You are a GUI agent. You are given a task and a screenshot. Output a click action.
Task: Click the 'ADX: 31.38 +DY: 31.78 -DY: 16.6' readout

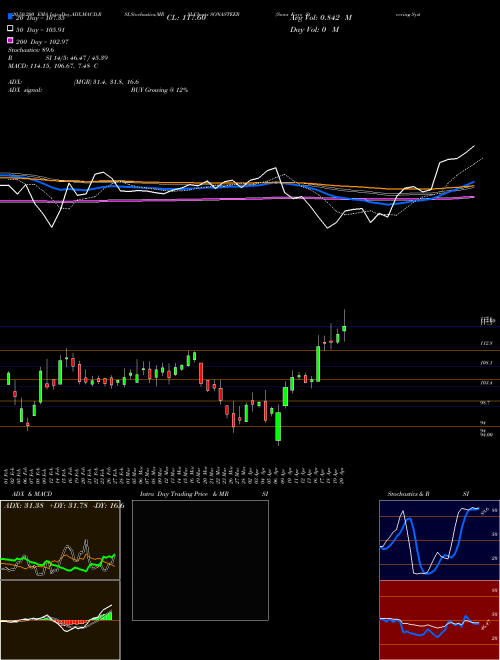click(x=64, y=506)
